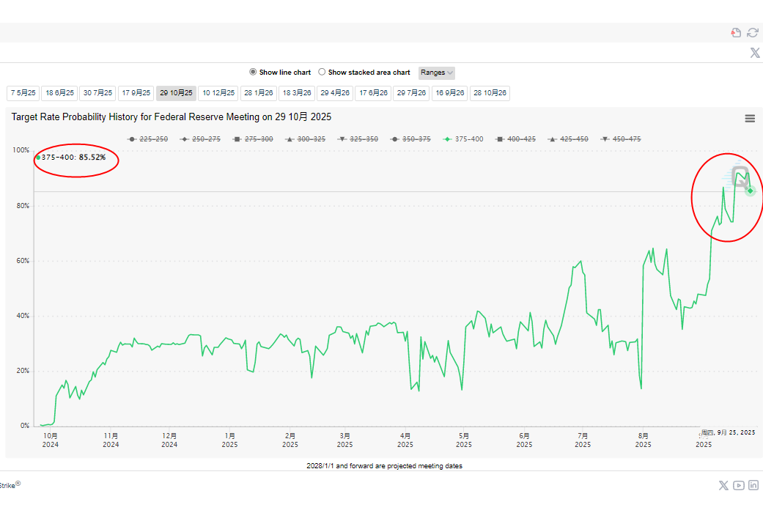Image resolution: width=763 pixels, height=532 pixels.
Task: Click the 10月 2024 x-axis label
Action: tap(50, 440)
